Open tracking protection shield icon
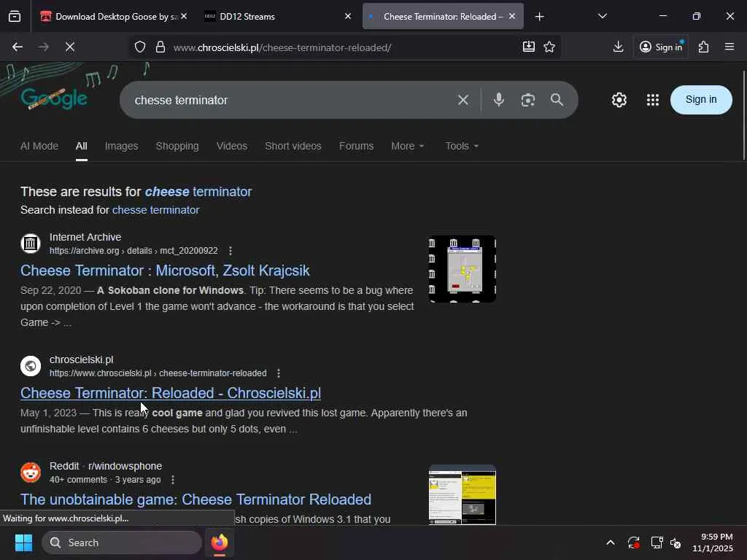Screen dimensions: 747x560 (139, 47)
